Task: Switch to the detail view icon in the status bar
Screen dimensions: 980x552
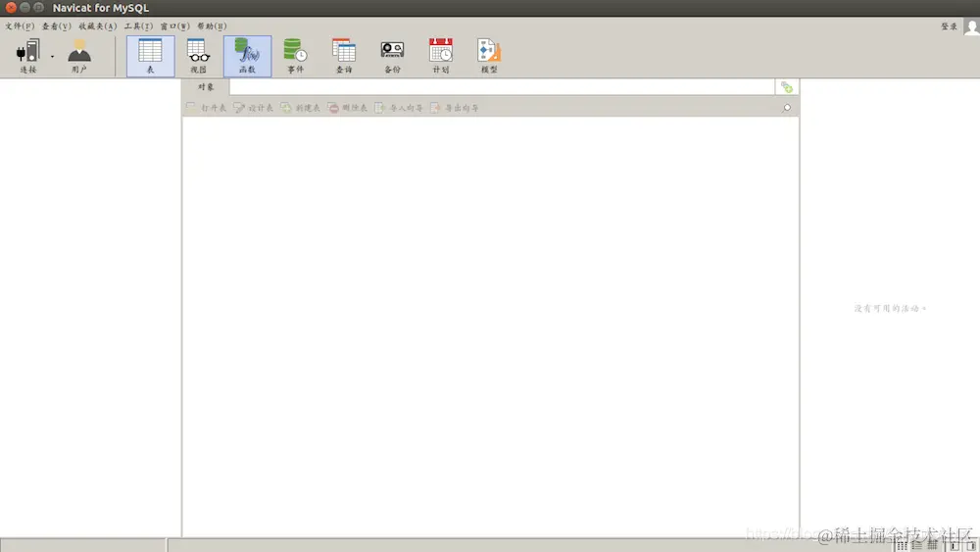Action: point(917,545)
